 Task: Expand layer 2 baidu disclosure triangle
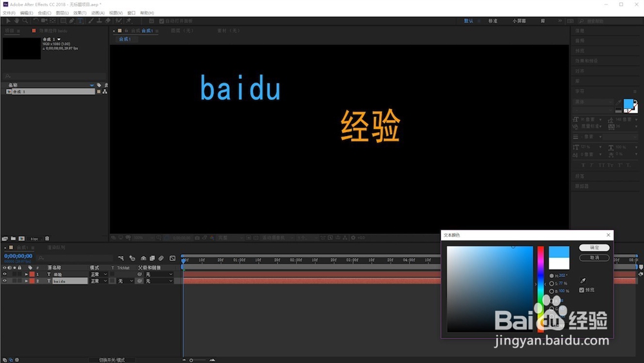[x=26, y=280]
